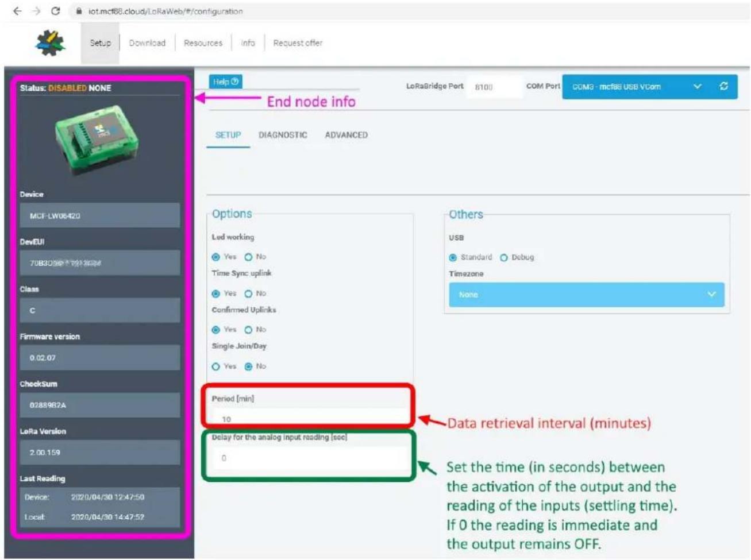751x560 pixels.
Task: Select Standard USB mode
Action: 453,257
